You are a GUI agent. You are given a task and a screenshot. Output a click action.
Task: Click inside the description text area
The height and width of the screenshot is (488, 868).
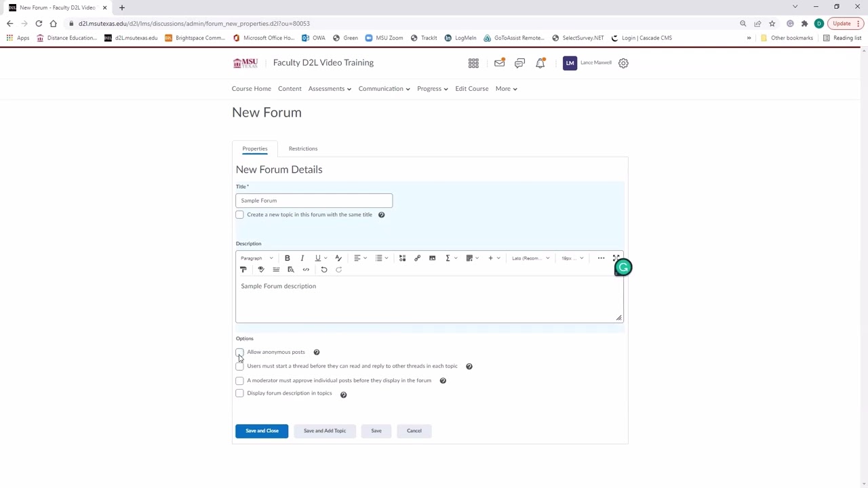click(429, 300)
